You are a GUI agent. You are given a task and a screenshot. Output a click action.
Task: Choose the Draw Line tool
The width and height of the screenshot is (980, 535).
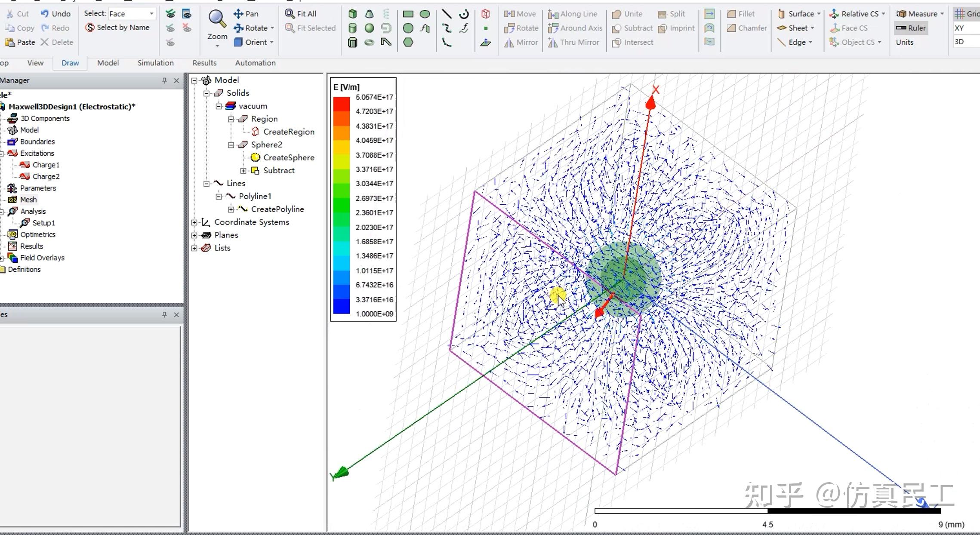[447, 14]
